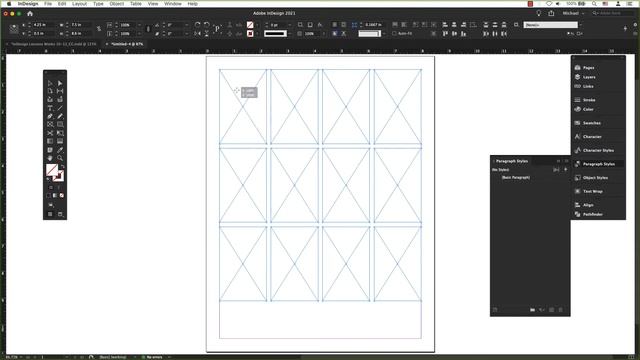
Task: Apply Color mode button in Tools panel
Action: click(49, 196)
